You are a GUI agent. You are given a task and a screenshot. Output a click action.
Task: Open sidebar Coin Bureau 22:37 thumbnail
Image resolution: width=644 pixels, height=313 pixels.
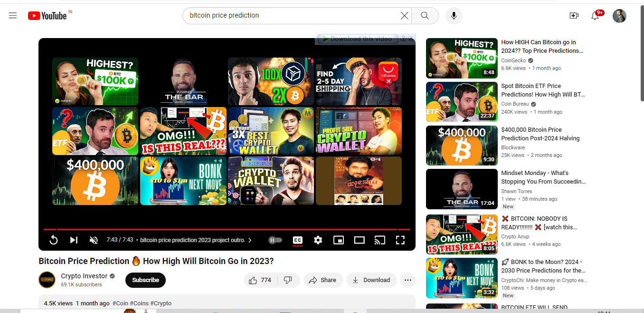[462, 102]
